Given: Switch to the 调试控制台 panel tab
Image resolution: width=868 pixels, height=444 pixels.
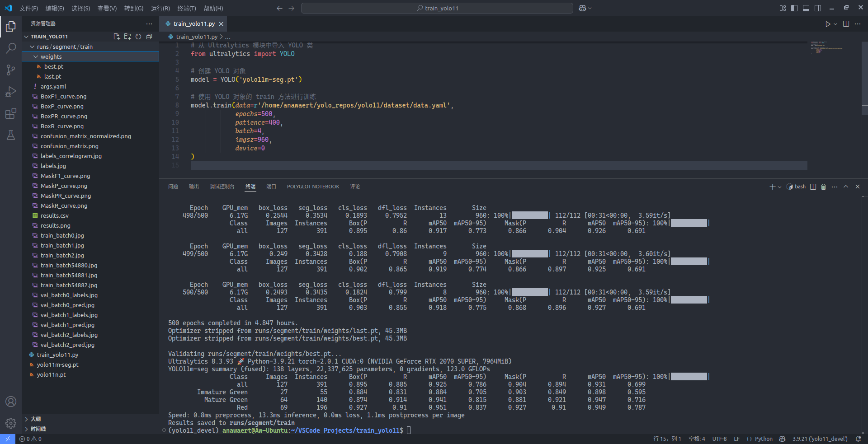Looking at the screenshot, I should tap(222, 187).
